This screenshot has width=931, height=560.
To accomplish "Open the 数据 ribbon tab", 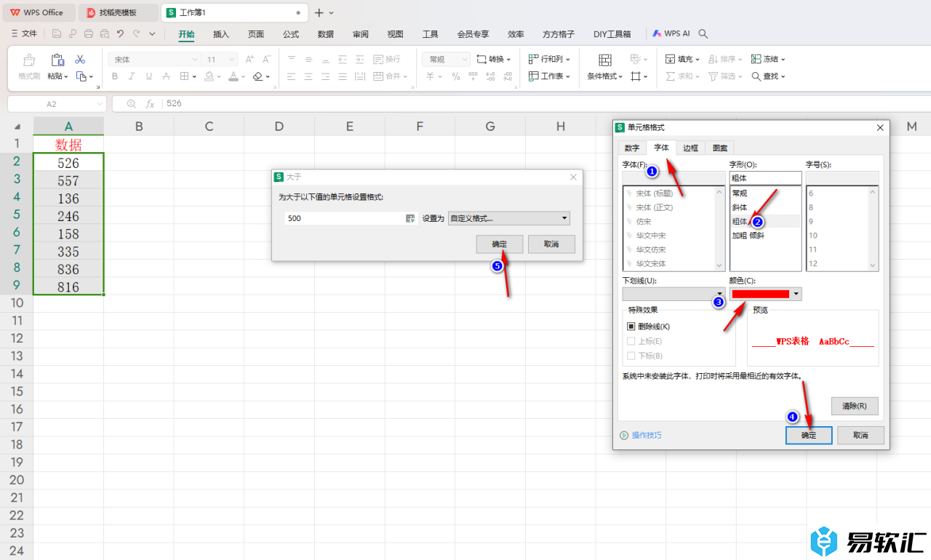I will tap(326, 34).
